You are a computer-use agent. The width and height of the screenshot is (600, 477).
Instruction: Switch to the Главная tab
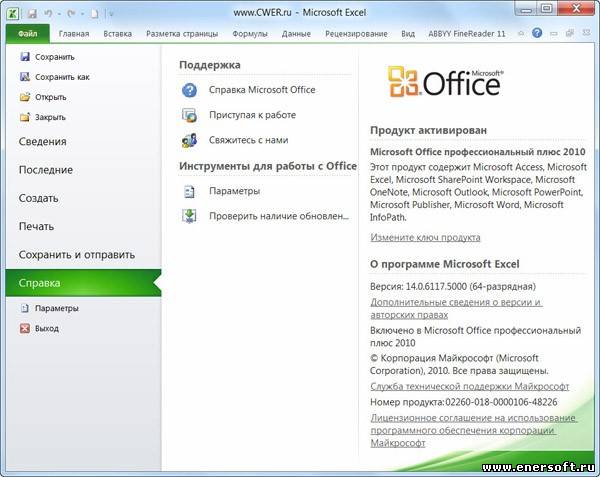(74, 34)
